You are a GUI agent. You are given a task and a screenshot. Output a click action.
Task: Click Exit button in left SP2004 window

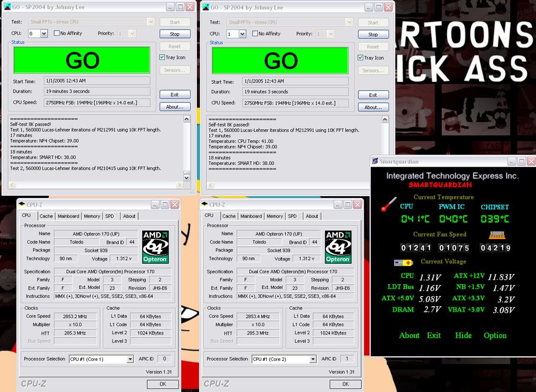(175, 94)
